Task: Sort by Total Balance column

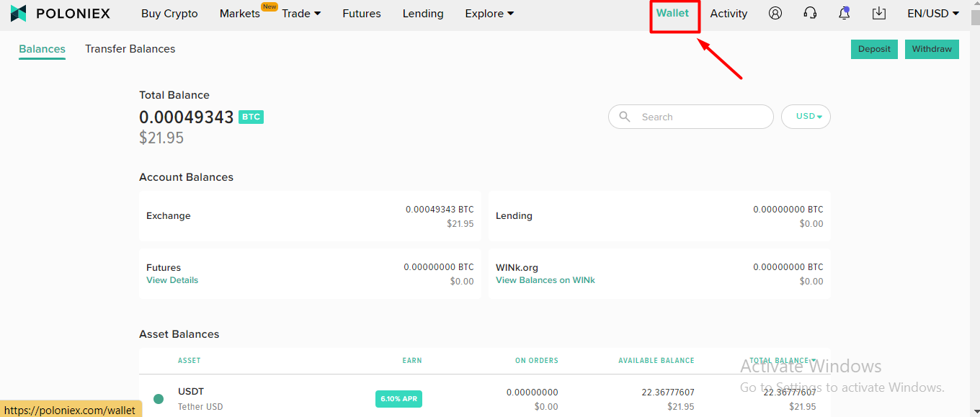Action: tap(783, 360)
